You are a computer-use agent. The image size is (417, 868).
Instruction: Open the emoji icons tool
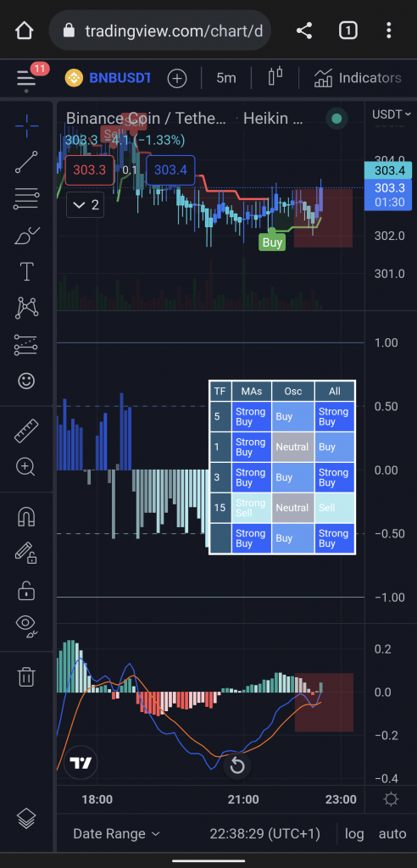tap(26, 381)
